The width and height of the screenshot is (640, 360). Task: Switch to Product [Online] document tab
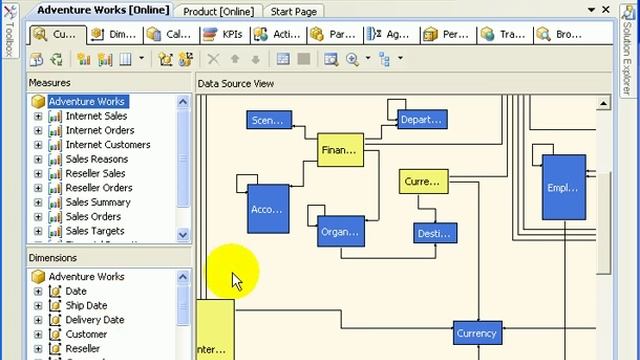218,12
